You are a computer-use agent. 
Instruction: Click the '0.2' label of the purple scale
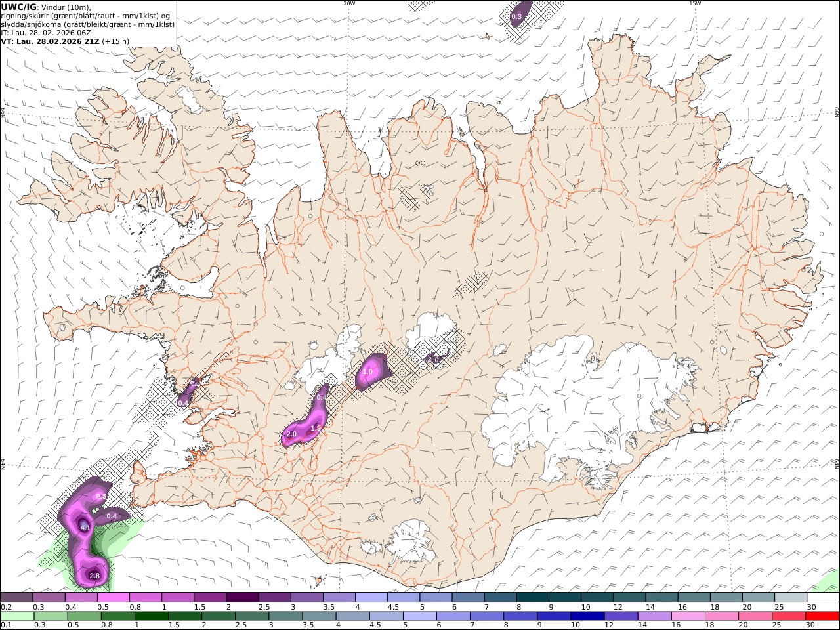coord(5,607)
